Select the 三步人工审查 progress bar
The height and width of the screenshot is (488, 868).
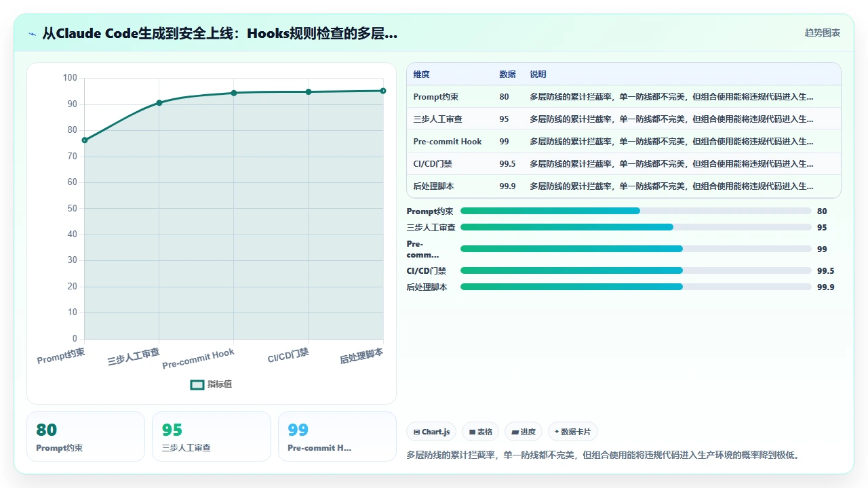tap(635, 227)
